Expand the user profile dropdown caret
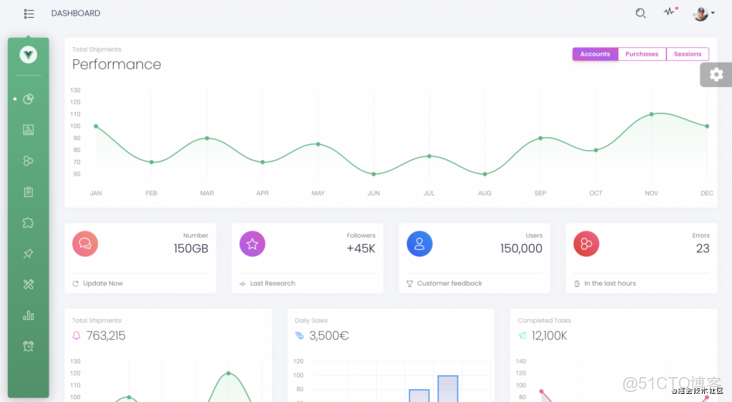732x402 pixels. coord(713,13)
